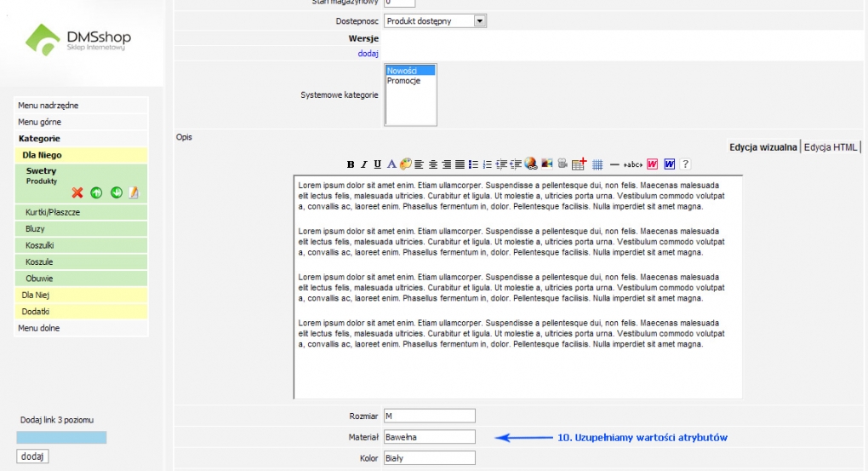Insert table with the red plus icon
The width and height of the screenshot is (868, 471).
click(579, 164)
